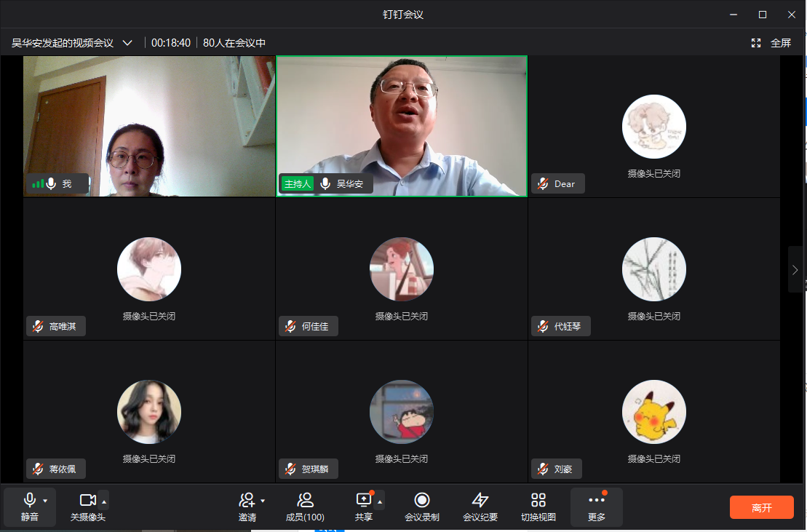Enter 全屏 fullscreen mode
The width and height of the screenshot is (807, 532).
[771, 43]
